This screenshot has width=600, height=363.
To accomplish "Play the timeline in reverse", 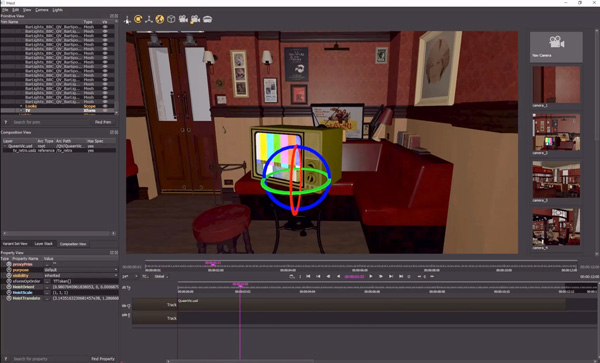I will pos(338,276).
